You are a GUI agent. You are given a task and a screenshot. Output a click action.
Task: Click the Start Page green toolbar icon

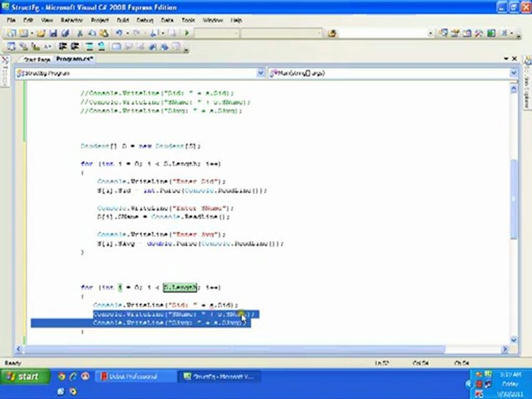tap(492, 33)
